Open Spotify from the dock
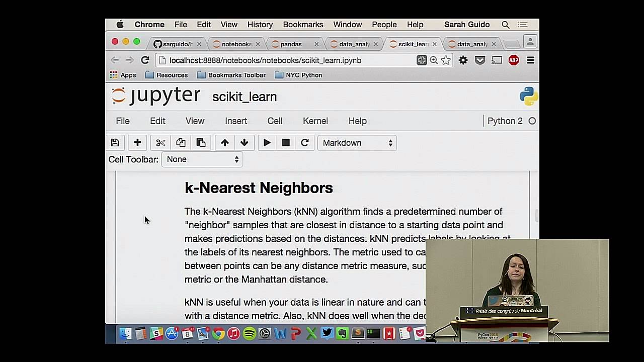This screenshot has height=362, width=644. tap(249, 333)
